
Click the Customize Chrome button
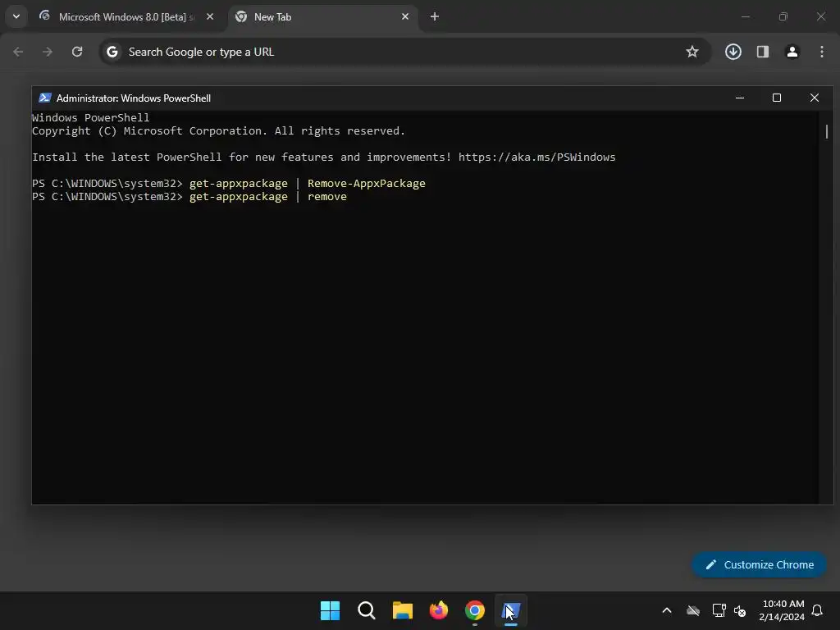pos(759,564)
